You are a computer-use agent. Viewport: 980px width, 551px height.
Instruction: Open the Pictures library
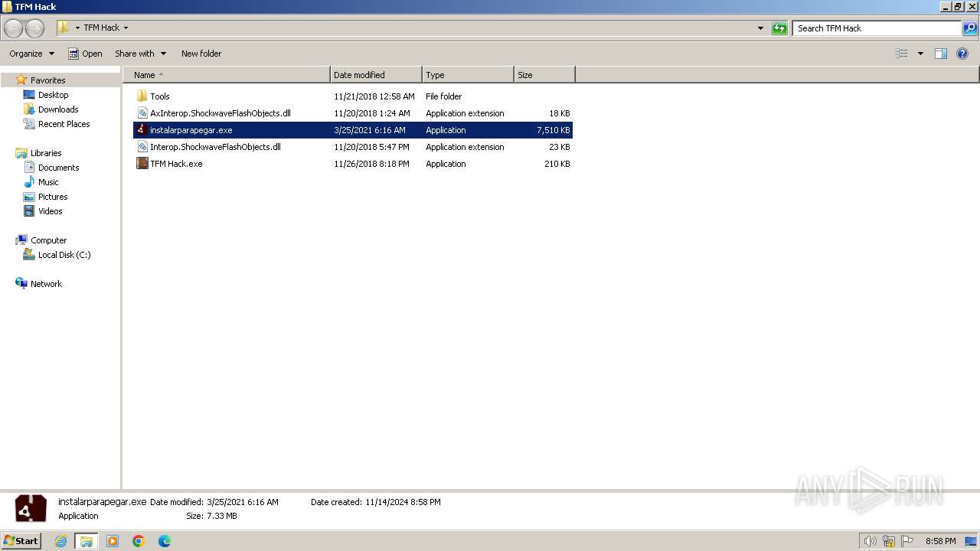pos(53,197)
